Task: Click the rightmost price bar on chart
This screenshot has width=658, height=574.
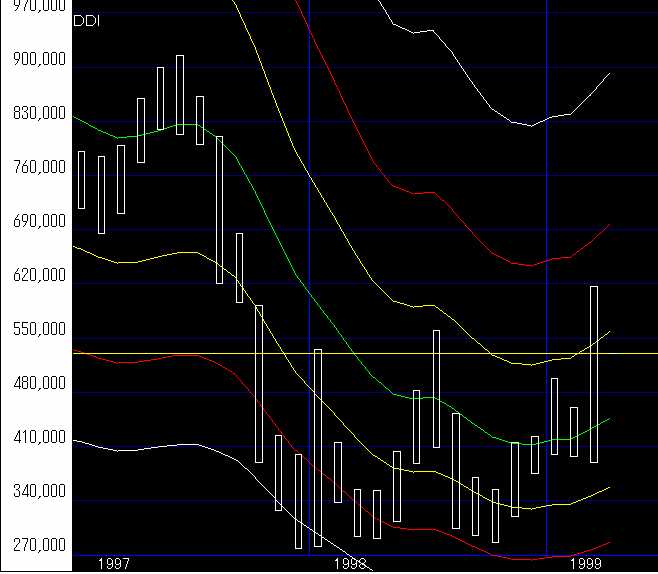Action: (x=594, y=374)
